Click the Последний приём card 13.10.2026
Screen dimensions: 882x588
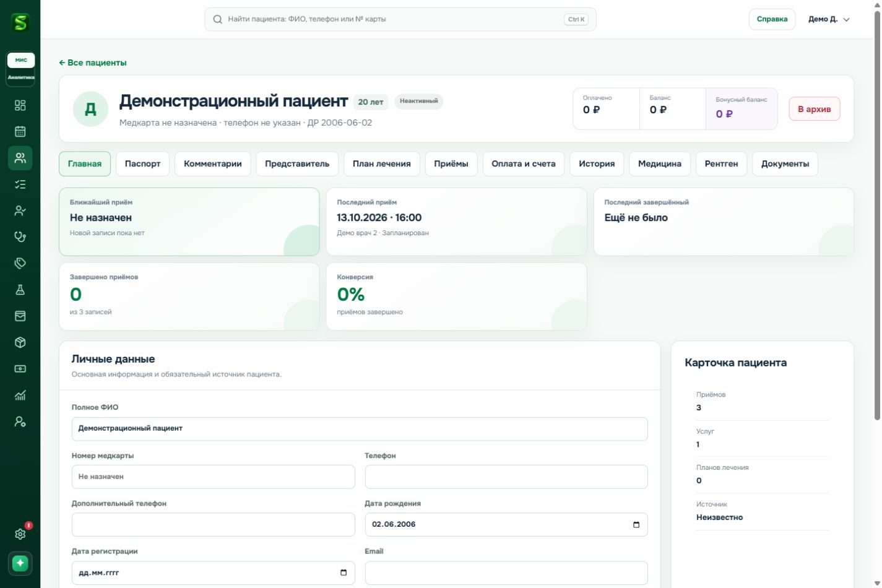[x=456, y=222]
